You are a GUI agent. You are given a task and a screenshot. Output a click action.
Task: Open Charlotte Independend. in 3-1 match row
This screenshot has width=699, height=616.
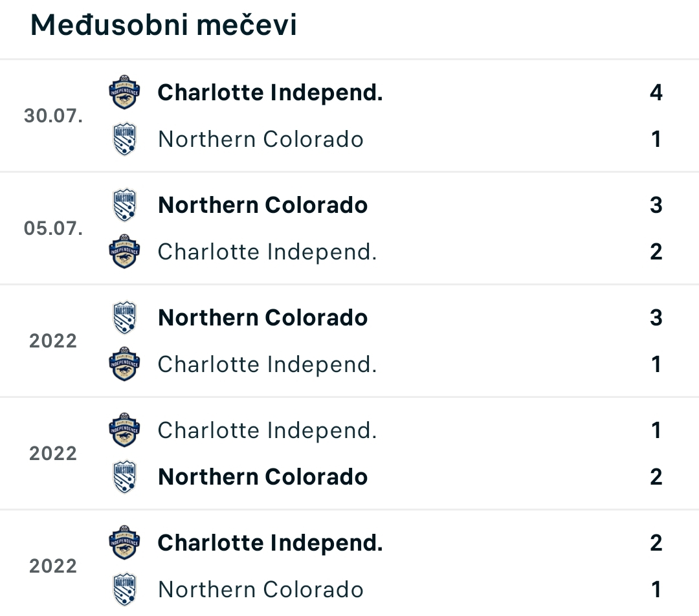267,364
